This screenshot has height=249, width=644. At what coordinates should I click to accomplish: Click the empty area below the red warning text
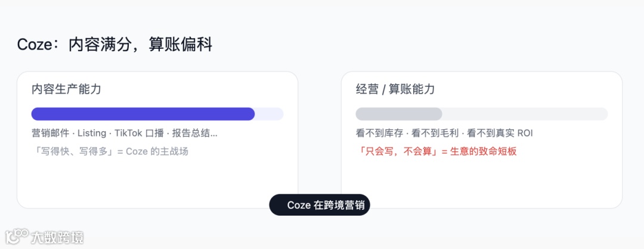[481, 182]
